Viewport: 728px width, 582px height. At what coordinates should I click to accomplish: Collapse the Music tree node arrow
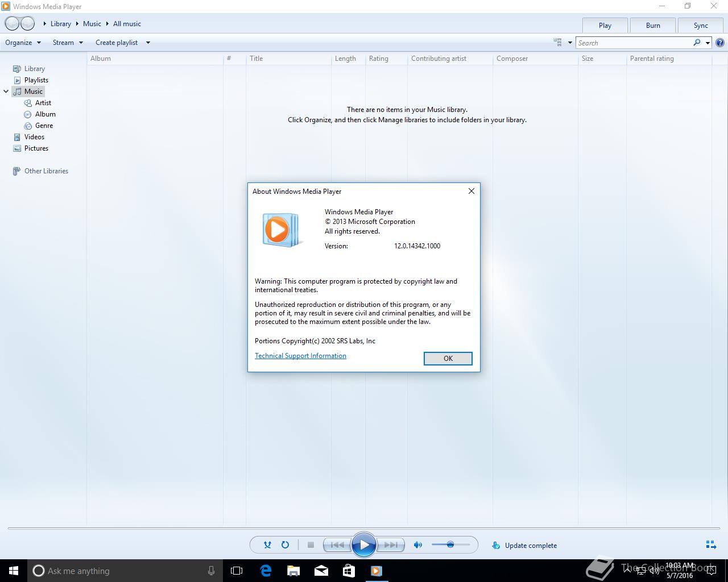[6, 92]
